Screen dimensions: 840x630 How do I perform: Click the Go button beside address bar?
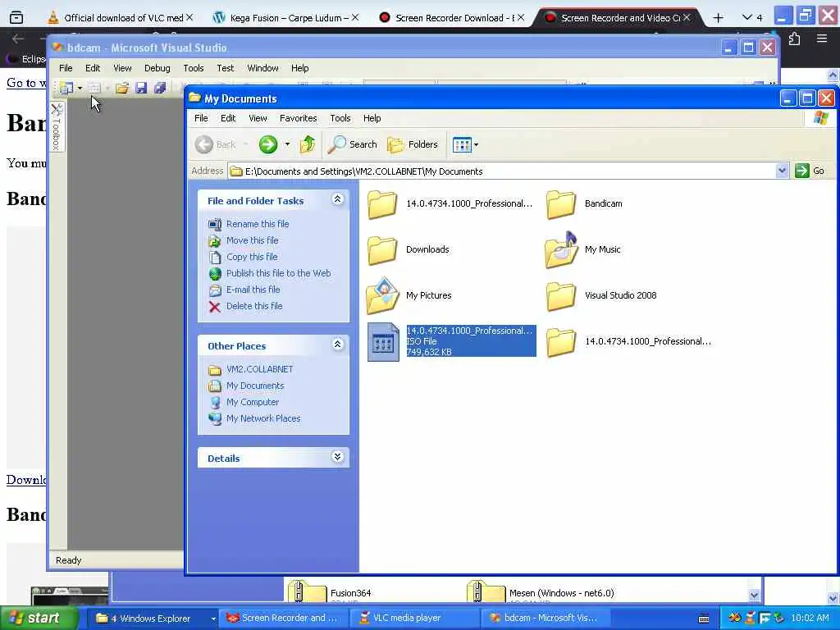point(810,171)
